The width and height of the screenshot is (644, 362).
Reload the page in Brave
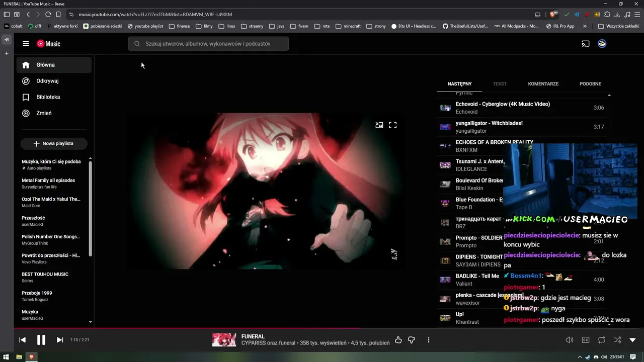pyautogui.click(x=48, y=15)
